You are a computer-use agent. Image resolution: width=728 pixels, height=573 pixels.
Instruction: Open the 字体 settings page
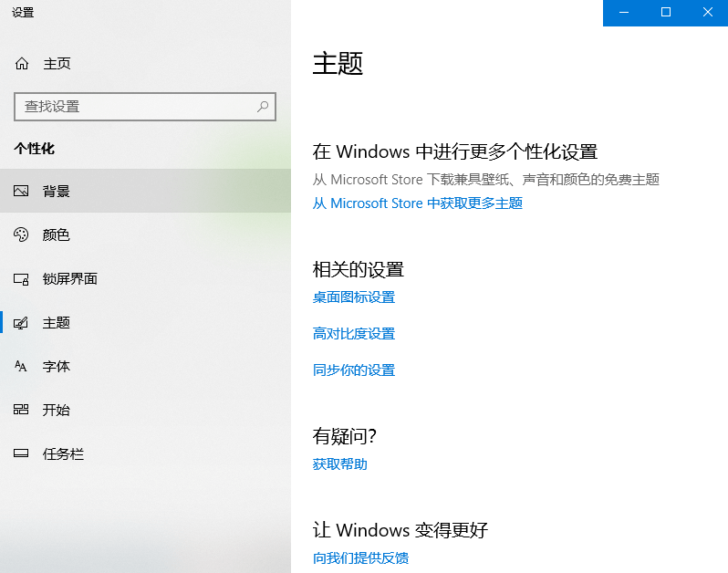(145, 366)
